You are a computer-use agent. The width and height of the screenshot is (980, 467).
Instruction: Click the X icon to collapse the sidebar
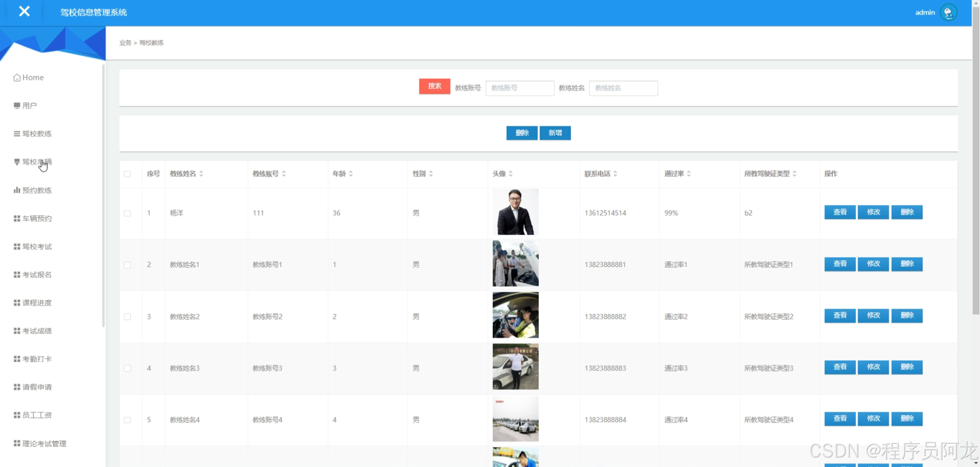tap(24, 11)
